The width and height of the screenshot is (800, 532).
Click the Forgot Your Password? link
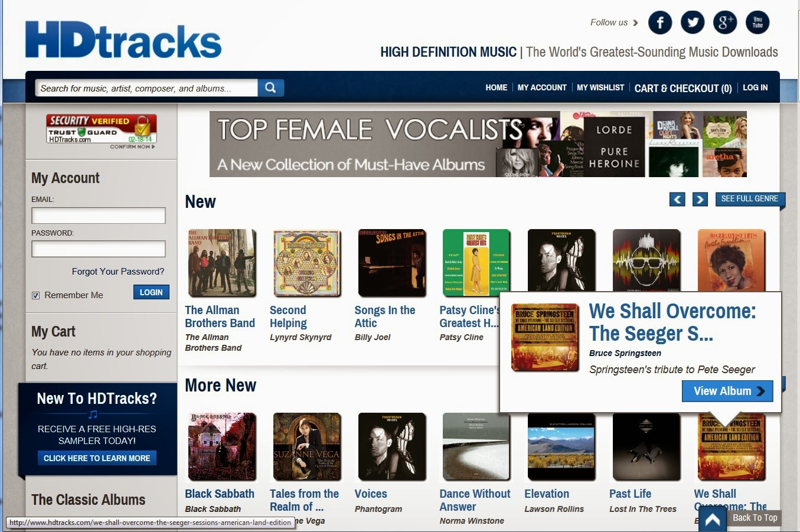[118, 272]
